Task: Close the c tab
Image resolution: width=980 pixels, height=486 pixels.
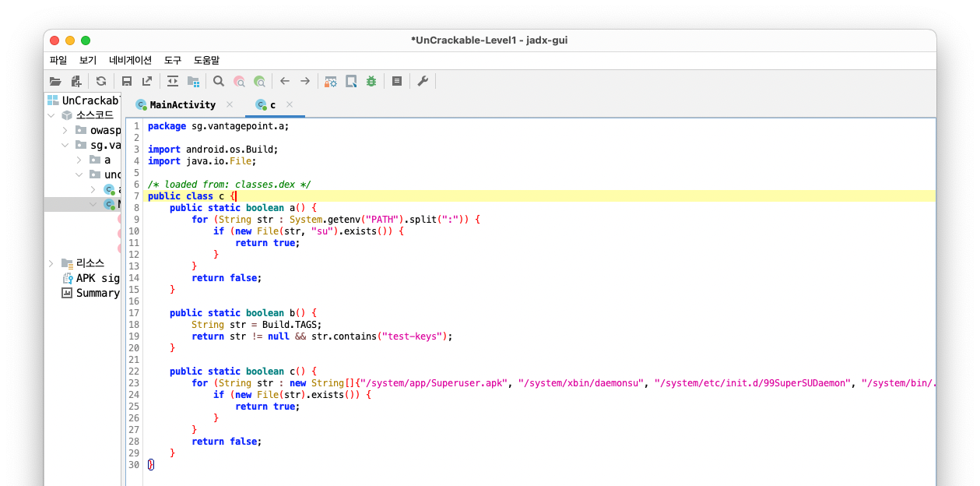Action: pos(290,104)
